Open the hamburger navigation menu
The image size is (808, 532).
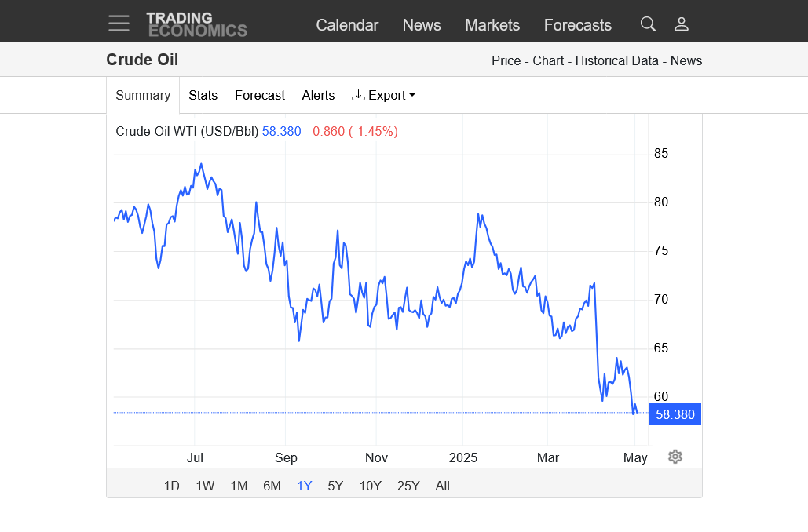(119, 24)
